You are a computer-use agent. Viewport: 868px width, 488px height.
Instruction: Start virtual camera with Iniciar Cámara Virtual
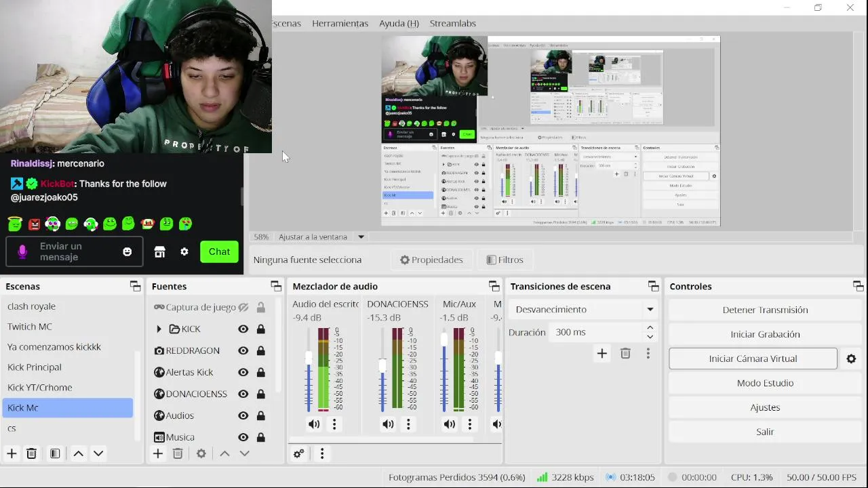(x=753, y=359)
